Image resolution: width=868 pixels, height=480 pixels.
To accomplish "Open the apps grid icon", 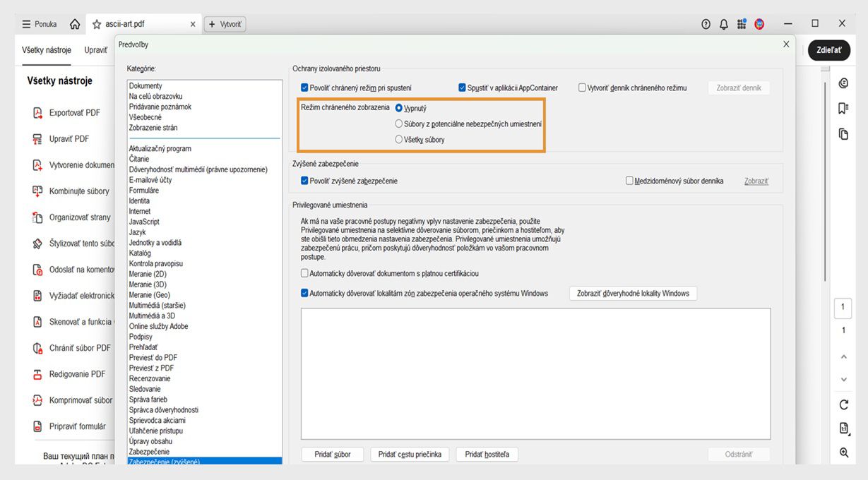I will (742, 24).
